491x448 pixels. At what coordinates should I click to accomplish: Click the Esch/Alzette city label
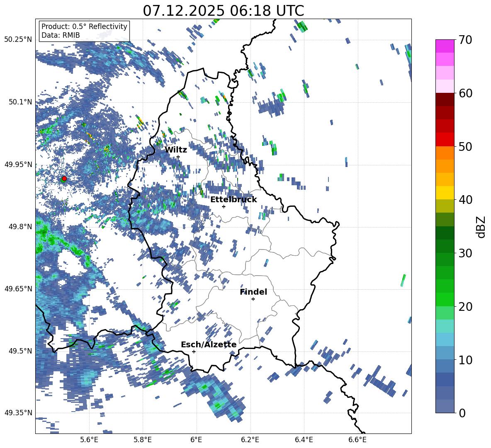tap(209, 344)
